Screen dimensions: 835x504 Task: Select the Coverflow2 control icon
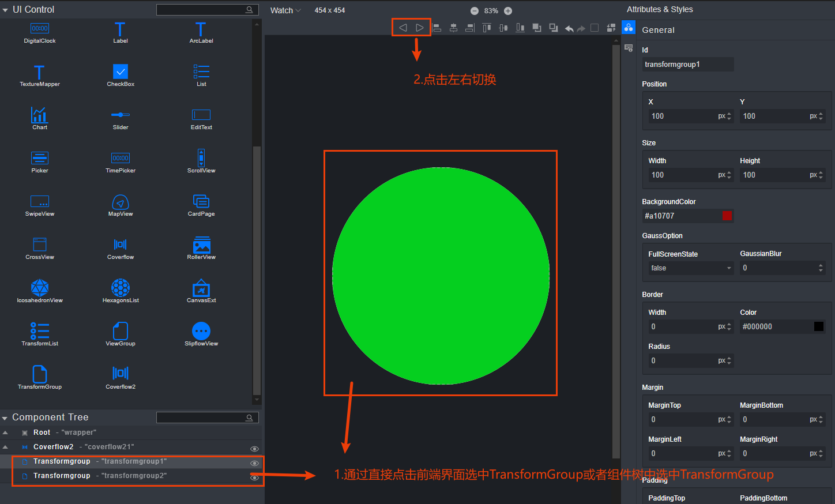click(121, 374)
